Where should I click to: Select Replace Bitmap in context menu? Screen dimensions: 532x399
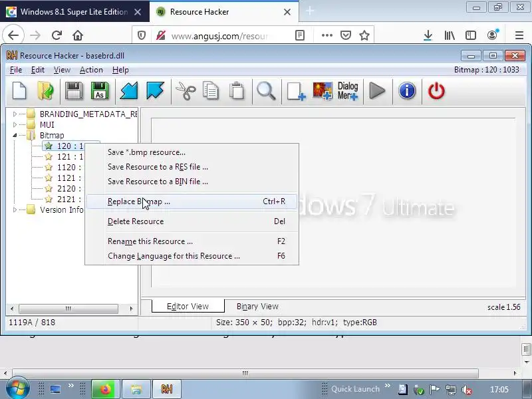point(192,201)
